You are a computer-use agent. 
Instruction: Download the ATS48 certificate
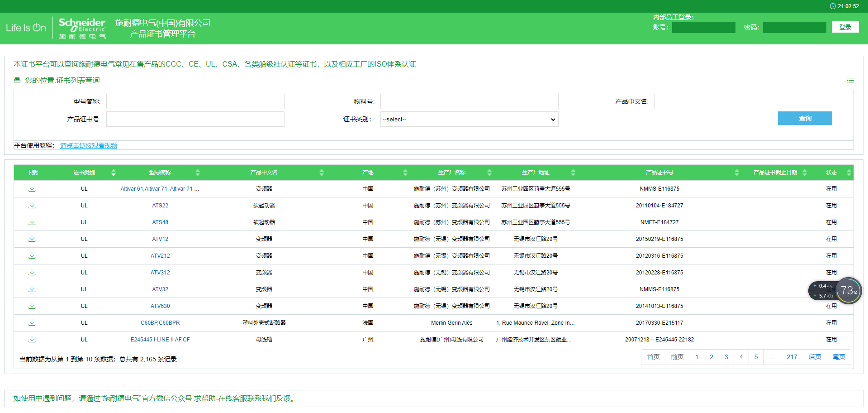(x=32, y=222)
